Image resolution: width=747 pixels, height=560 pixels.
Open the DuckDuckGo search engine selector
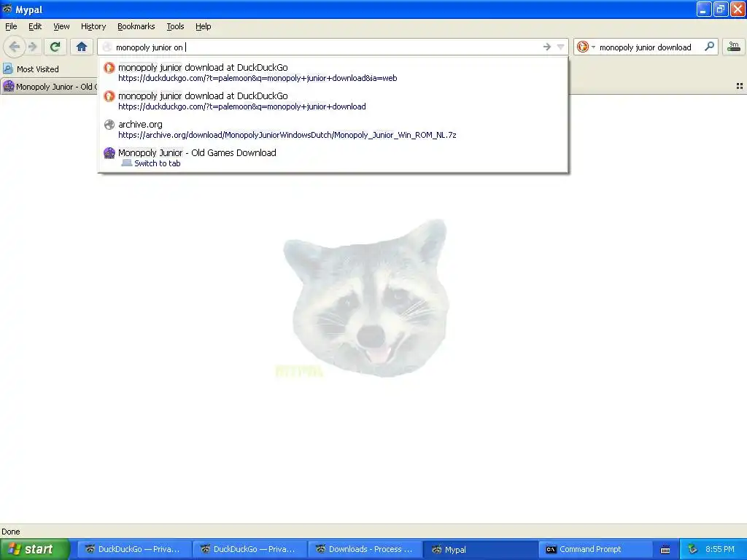click(x=586, y=47)
